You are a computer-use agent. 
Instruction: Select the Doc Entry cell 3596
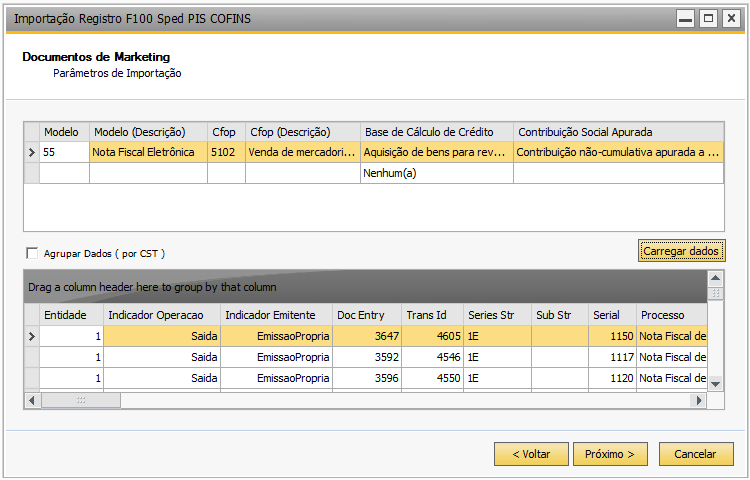pos(367,378)
